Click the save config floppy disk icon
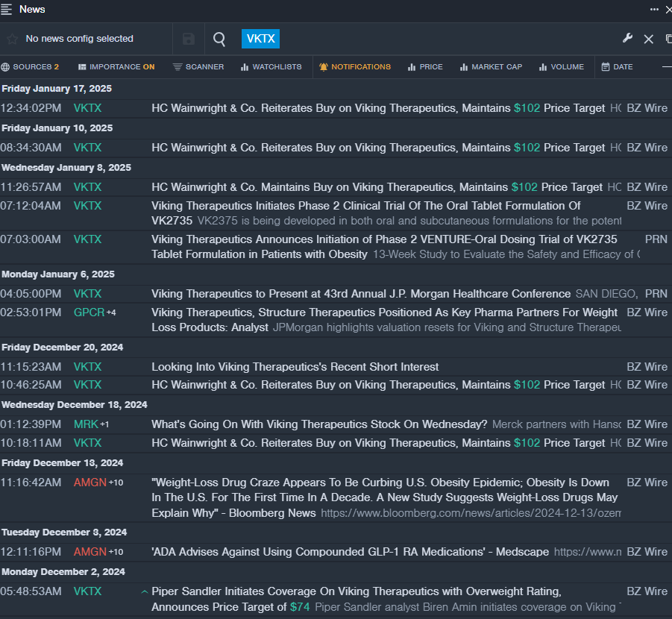 189,39
